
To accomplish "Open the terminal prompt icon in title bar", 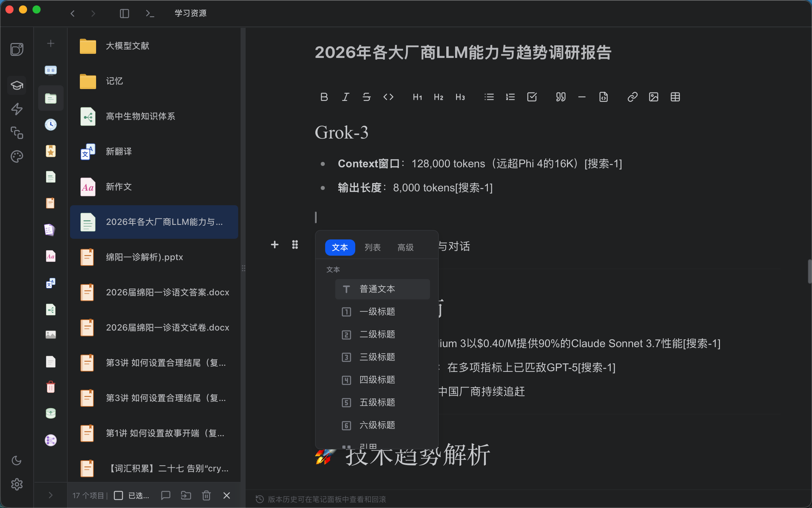I will coord(150,14).
